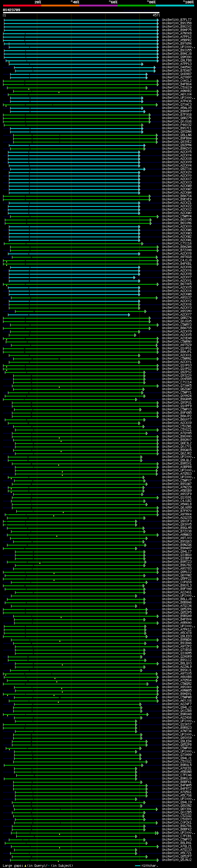
Task: Select the UniRef100_B7ZXH8 label
Action: (x=176, y=250)
